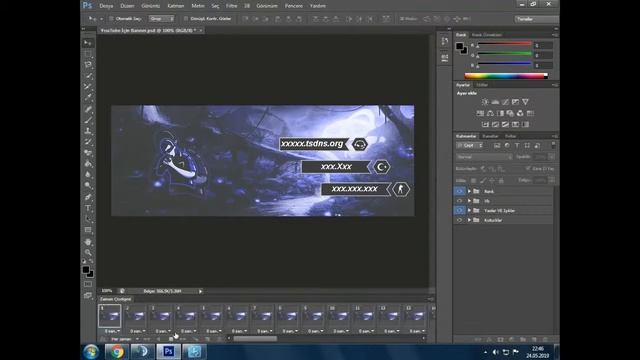This screenshot has height=360, width=640.
Task: Open the 'Normal' blend mode dropdown
Action: point(484,157)
